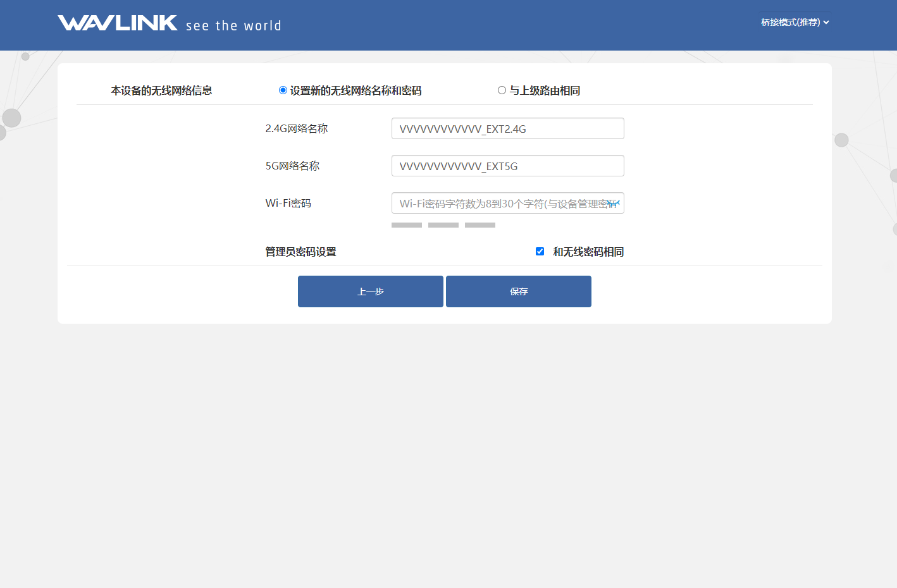Select the 与上级路由相同 radio option
The image size is (897, 588).
tap(502, 90)
